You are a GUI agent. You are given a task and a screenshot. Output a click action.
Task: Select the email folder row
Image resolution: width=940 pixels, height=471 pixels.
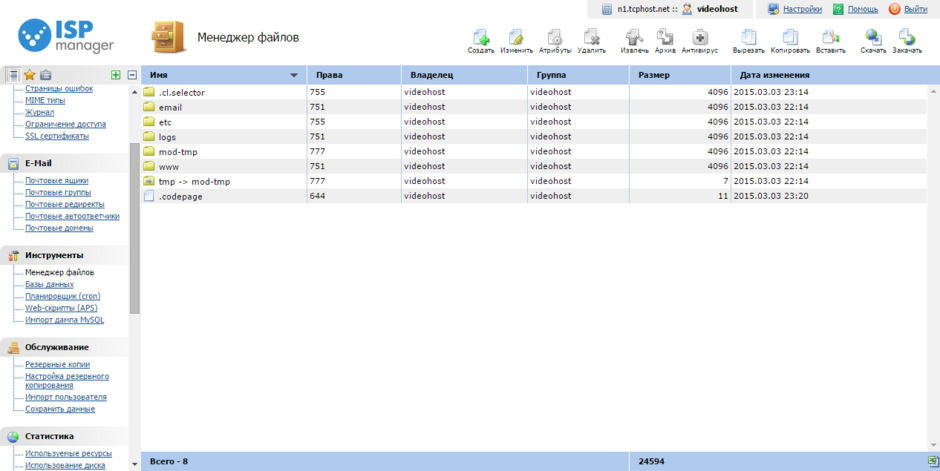[534, 107]
